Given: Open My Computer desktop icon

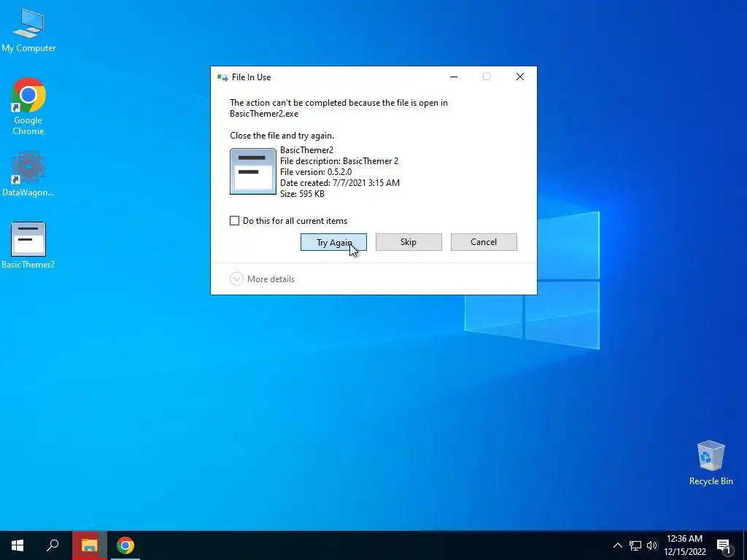Looking at the screenshot, I should [x=28, y=30].
